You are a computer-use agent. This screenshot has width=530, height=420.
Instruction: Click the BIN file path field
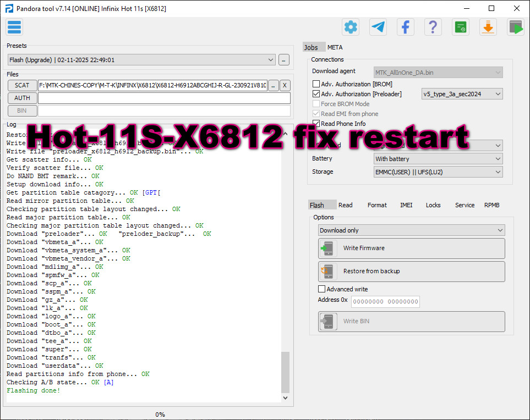[164, 110]
